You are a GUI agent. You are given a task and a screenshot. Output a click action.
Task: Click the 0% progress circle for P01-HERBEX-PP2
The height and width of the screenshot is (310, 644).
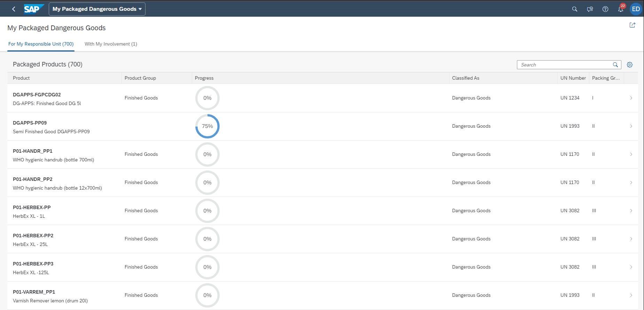click(x=207, y=239)
